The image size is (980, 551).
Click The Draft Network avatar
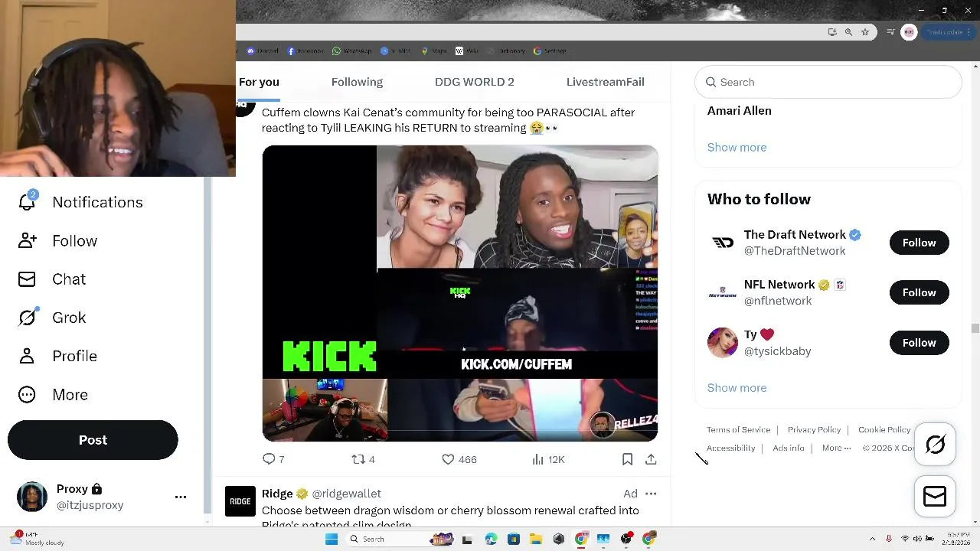pos(723,243)
